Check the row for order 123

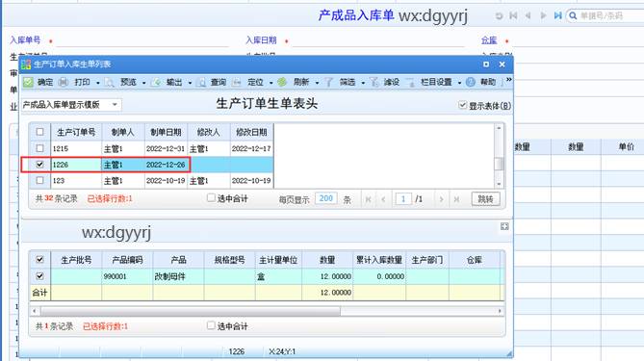pyautogui.click(x=39, y=180)
